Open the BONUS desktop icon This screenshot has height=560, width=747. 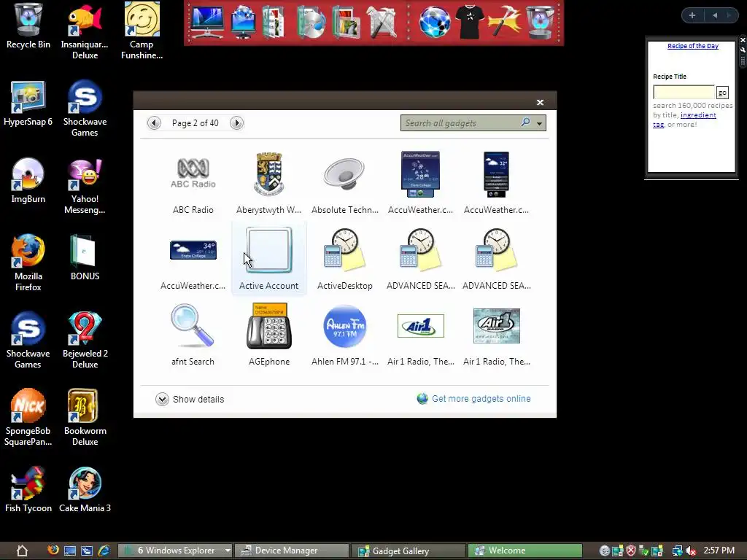pos(85,258)
